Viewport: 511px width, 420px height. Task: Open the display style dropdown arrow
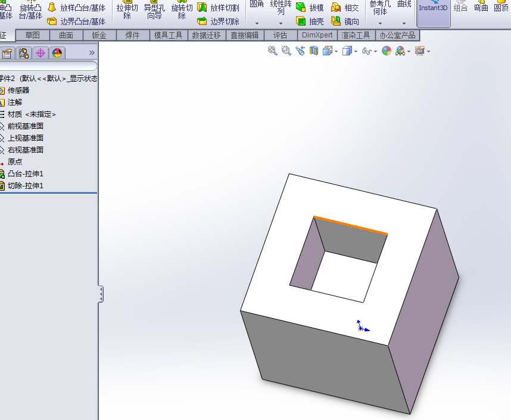click(x=355, y=51)
